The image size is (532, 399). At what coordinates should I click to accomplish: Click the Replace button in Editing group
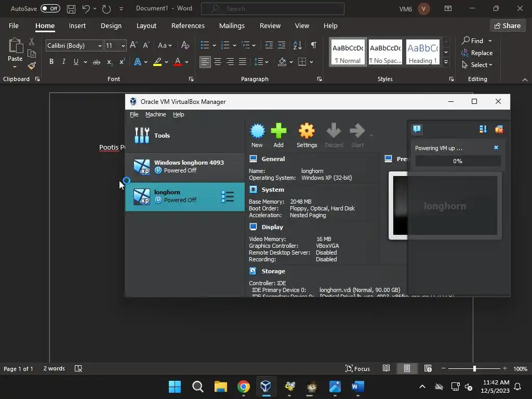click(477, 53)
